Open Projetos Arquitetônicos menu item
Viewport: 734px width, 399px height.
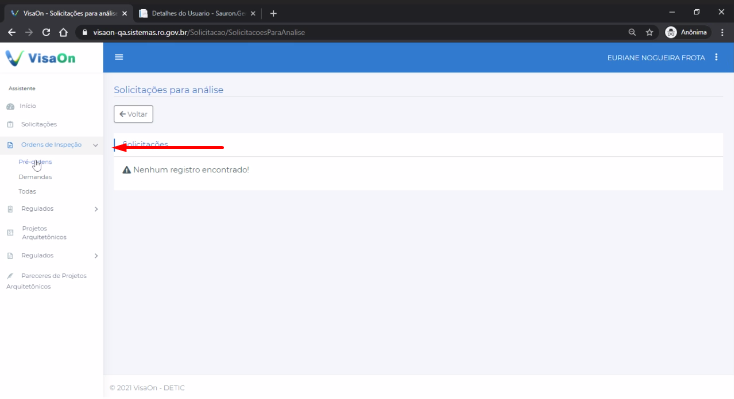(44, 233)
